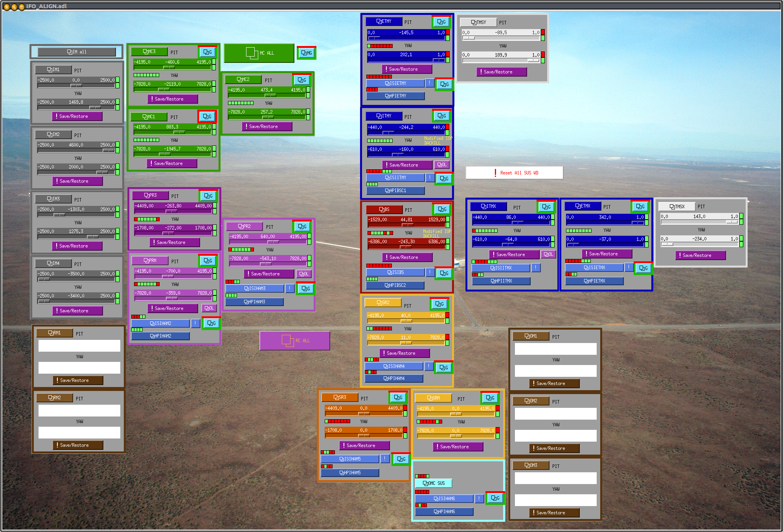The width and height of the screenshot is (783, 532).
Task: Open the G button next to ISIBS
Action: pyautogui.click(x=444, y=273)
